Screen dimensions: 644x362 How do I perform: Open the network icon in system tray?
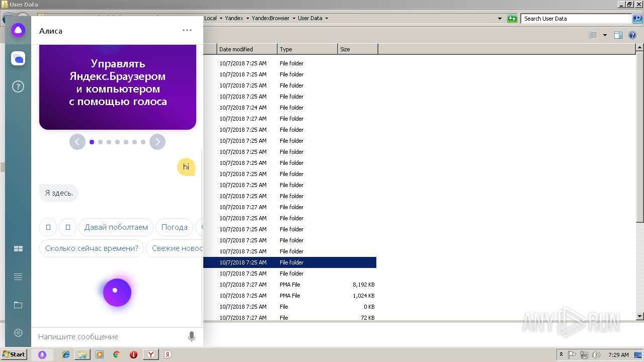tap(584, 354)
